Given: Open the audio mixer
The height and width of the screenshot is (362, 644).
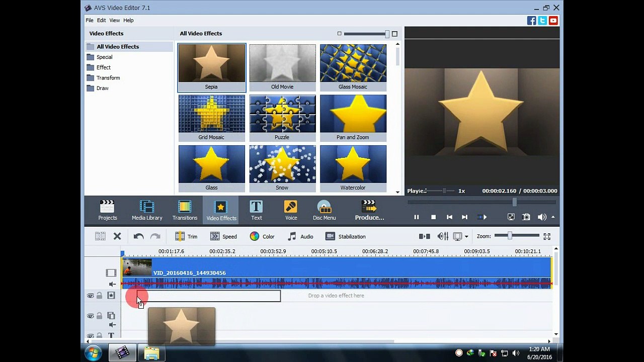Looking at the screenshot, I should [443, 236].
